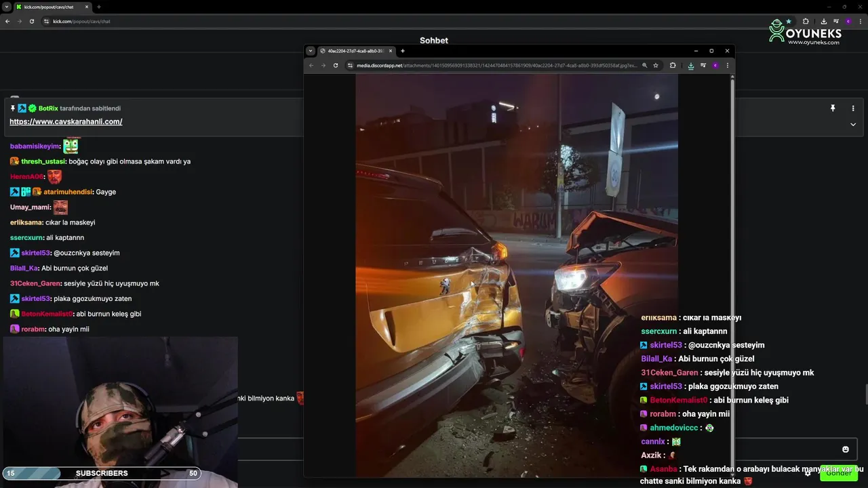Click username ssercxurn in left chat
Image resolution: width=868 pixels, height=488 pixels.
click(26, 238)
